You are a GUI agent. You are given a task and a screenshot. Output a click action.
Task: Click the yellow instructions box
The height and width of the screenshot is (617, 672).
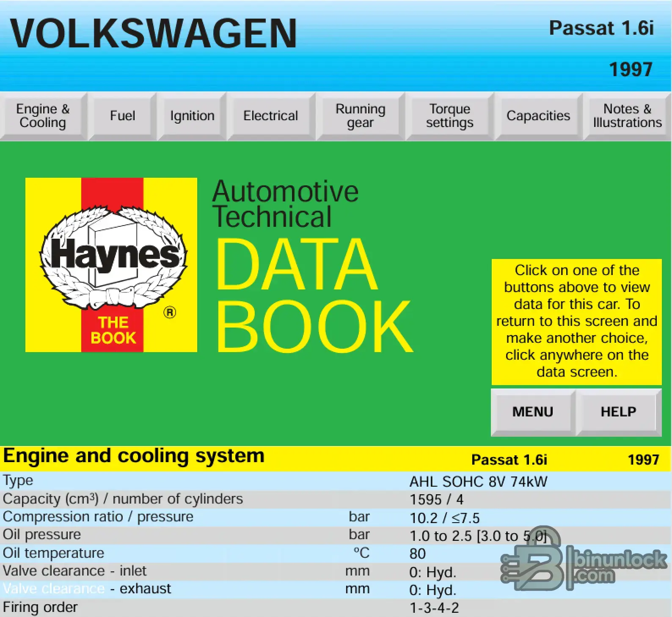(577, 322)
